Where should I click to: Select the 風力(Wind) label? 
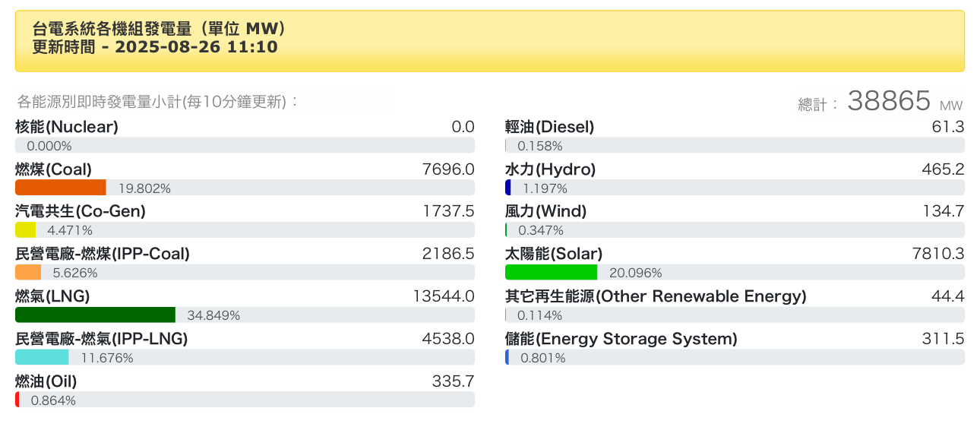(x=546, y=211)
